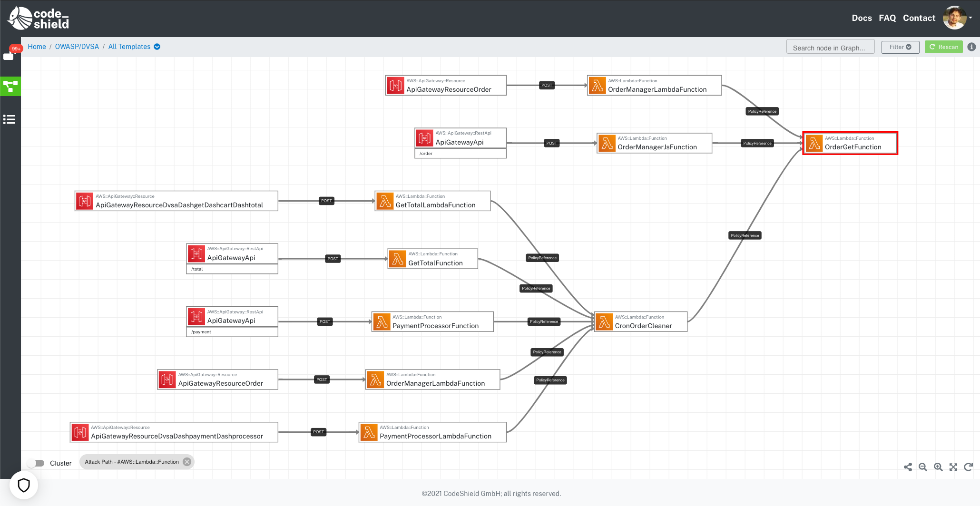Click the /payment path label
This screenshot has width=980, height=506.
pyautogui.click(x=201, y=332)
